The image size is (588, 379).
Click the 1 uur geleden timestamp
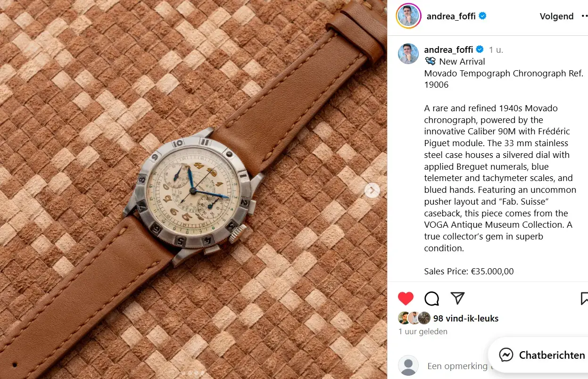click(423, 331)
